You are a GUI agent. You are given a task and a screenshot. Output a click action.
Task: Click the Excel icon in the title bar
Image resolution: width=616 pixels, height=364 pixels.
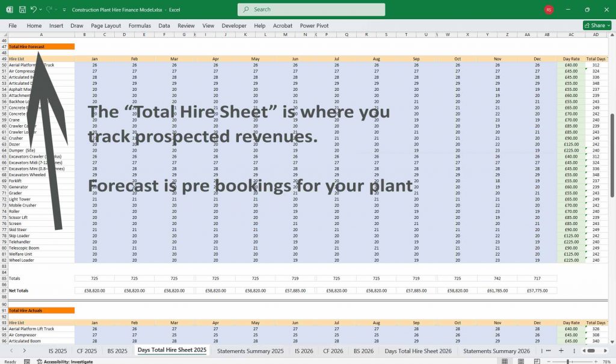(10, 9)
